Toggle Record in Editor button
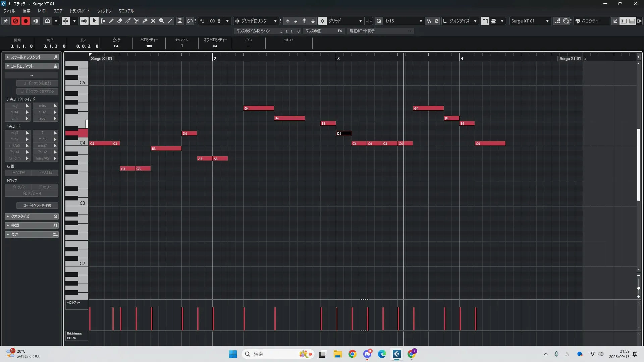 tap(25, 21)
